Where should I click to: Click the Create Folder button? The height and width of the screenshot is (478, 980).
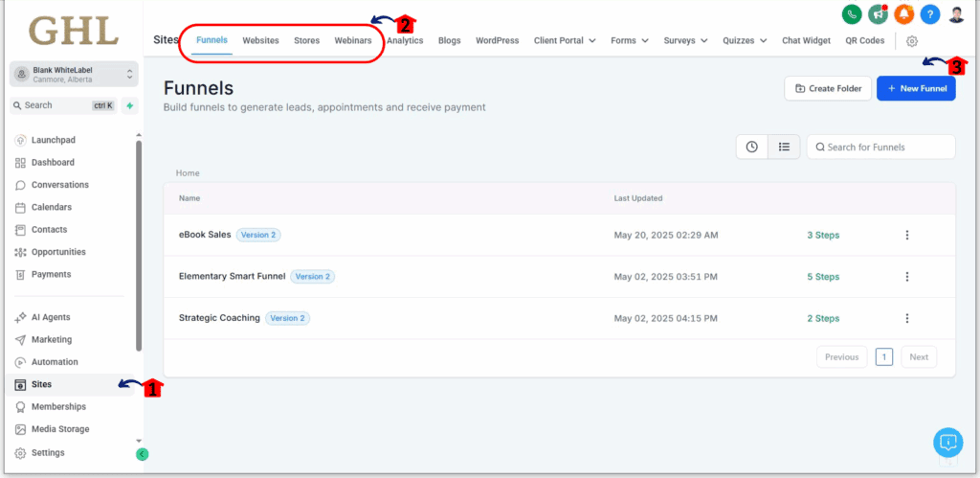[x=828, y=89]
